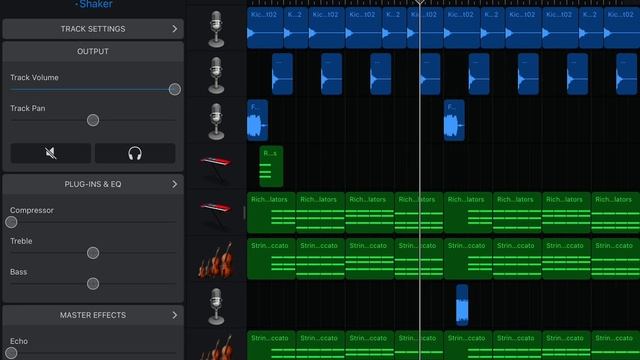Select the third microphone track icon
Screen dimensions: 640x360
pyautogui.click(x=216, y=121)
